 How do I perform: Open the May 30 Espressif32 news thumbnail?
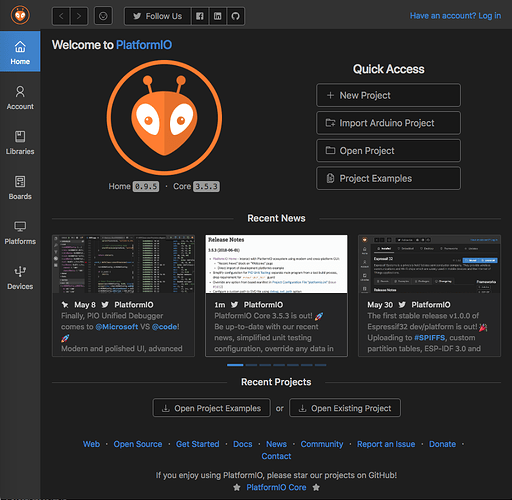click(429, 264)
